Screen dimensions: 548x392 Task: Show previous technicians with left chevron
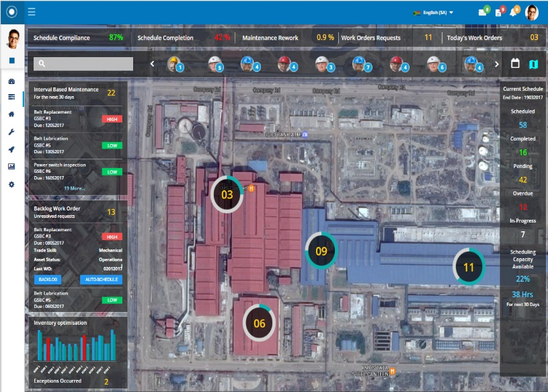(x=152, y=64)
